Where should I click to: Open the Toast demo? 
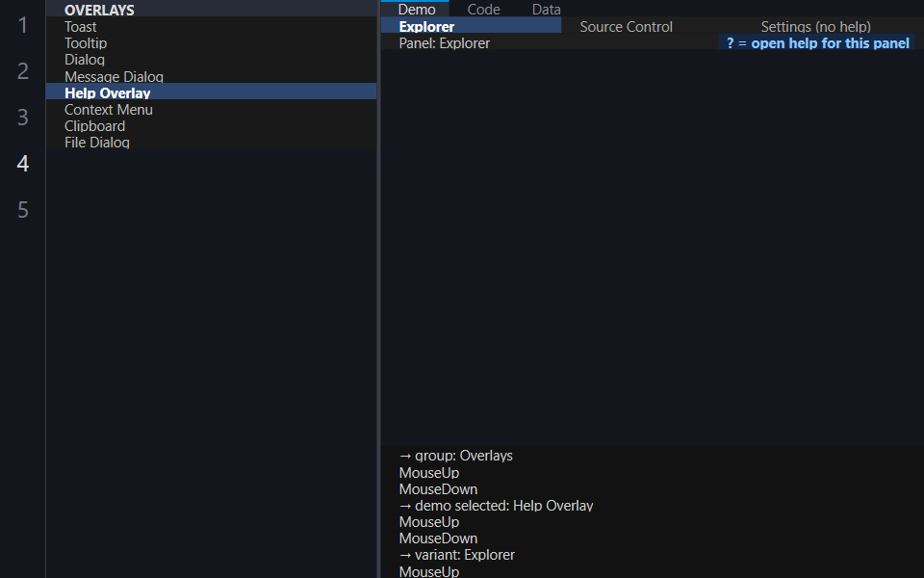point(211,27)
